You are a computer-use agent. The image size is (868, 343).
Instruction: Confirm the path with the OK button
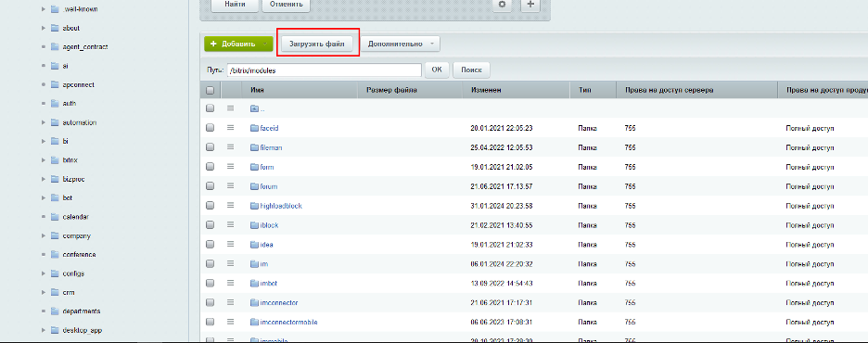[436, 70]
